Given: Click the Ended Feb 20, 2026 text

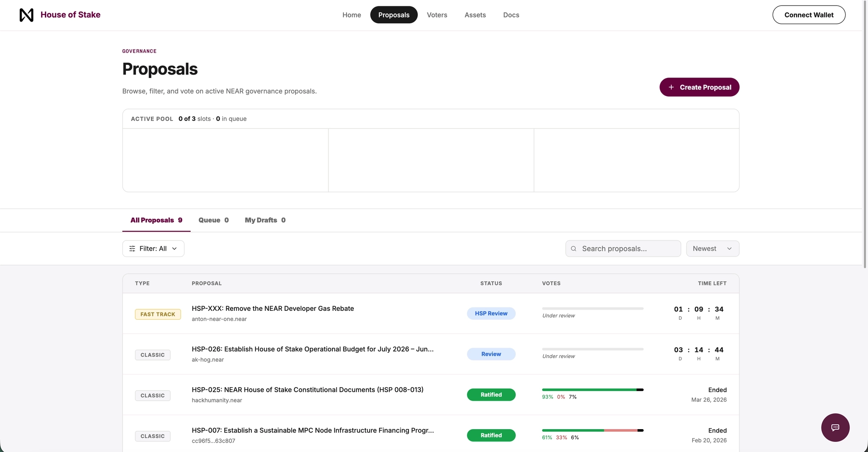Looking at the screenshot, I should (x=709, y=435).
